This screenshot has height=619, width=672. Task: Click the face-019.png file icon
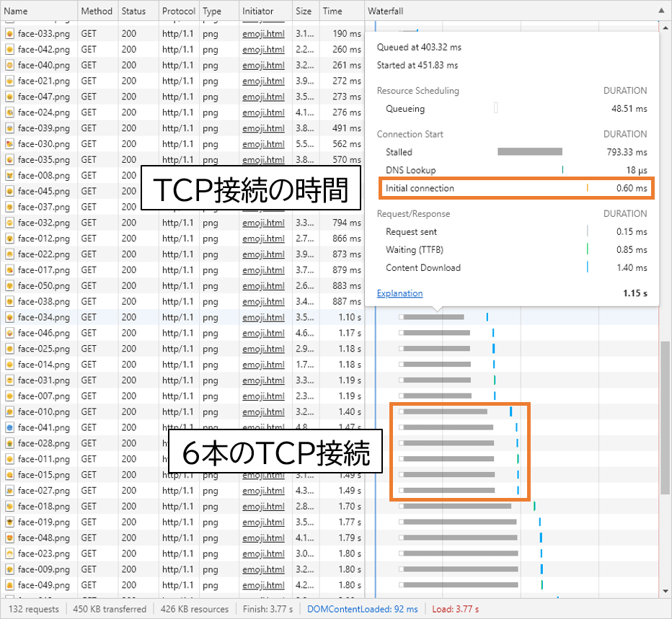click(x=9, y=522)
